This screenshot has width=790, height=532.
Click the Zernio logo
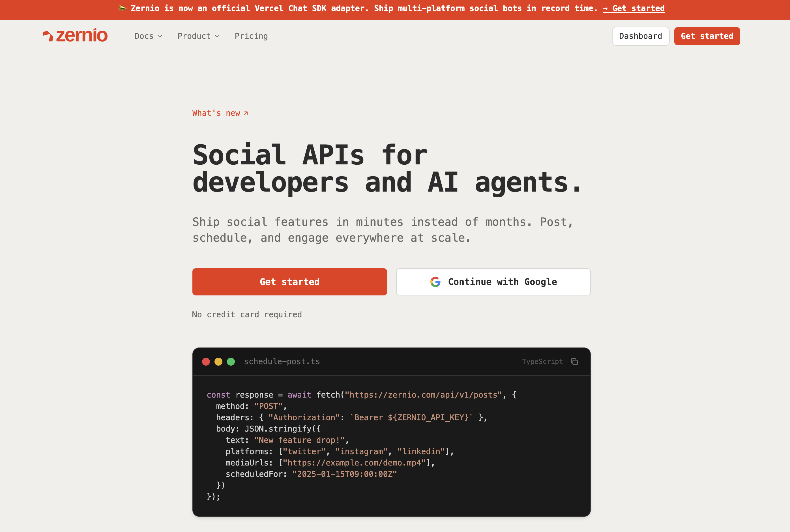coord(75,35)
